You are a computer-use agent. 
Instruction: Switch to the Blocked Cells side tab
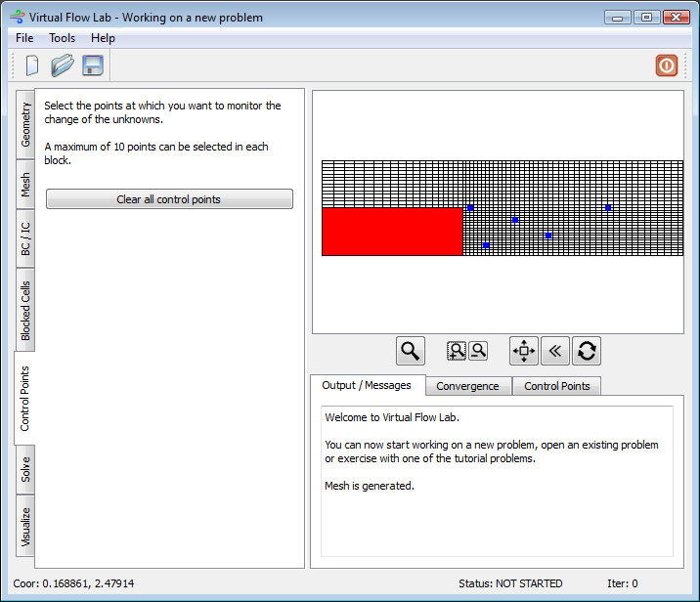coord(25,310)
